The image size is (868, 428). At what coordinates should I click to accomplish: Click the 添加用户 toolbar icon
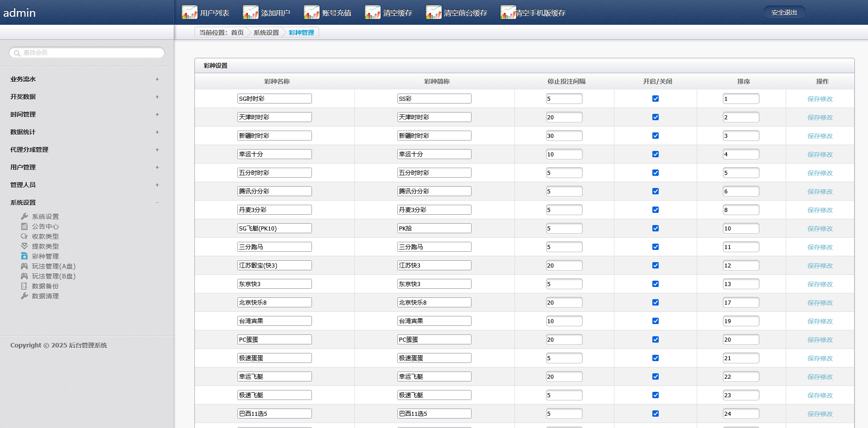click(250, 12)
